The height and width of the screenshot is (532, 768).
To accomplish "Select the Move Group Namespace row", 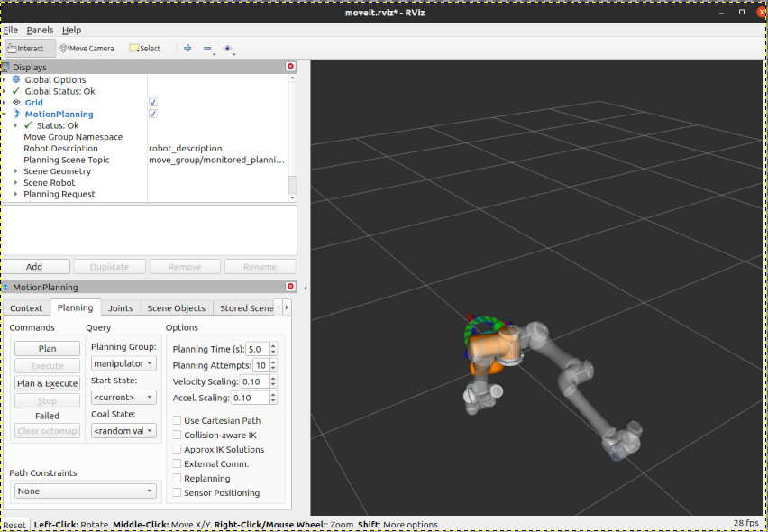I will [145, 137].
